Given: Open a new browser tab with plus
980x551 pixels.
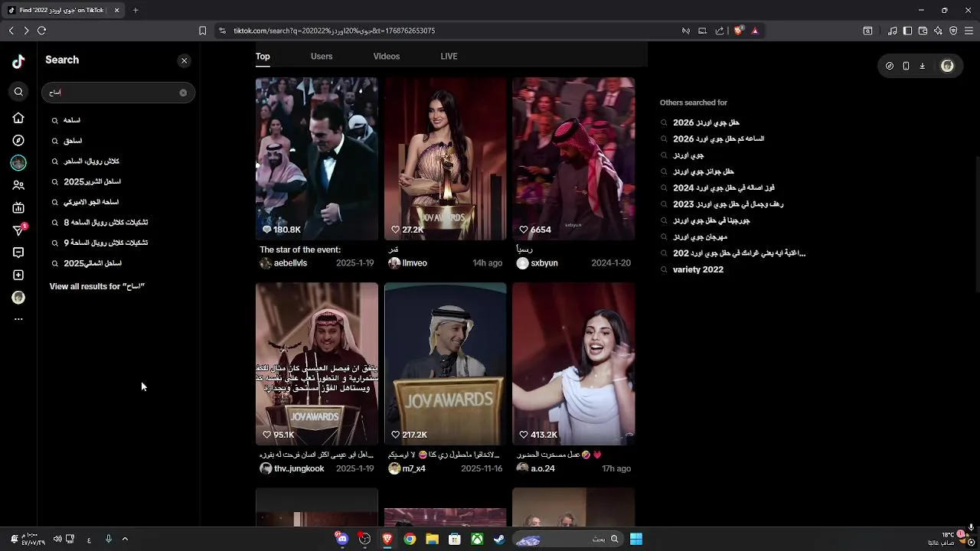Looking at the screenshot, I should 136,10.
